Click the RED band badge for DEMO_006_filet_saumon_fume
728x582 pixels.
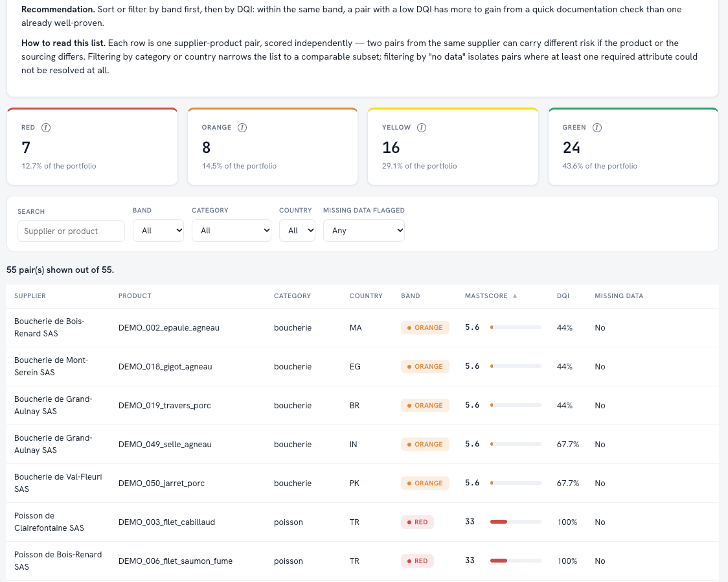pos(417,561)
